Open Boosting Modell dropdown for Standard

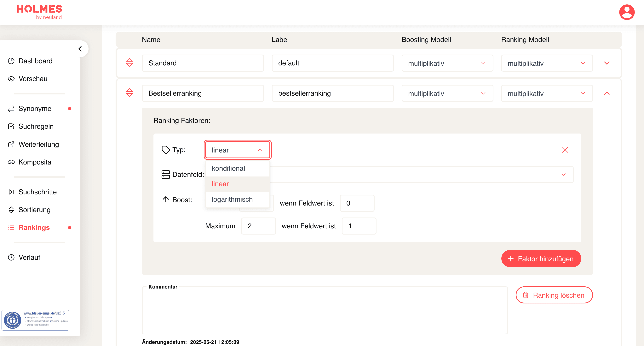point(447,63)
